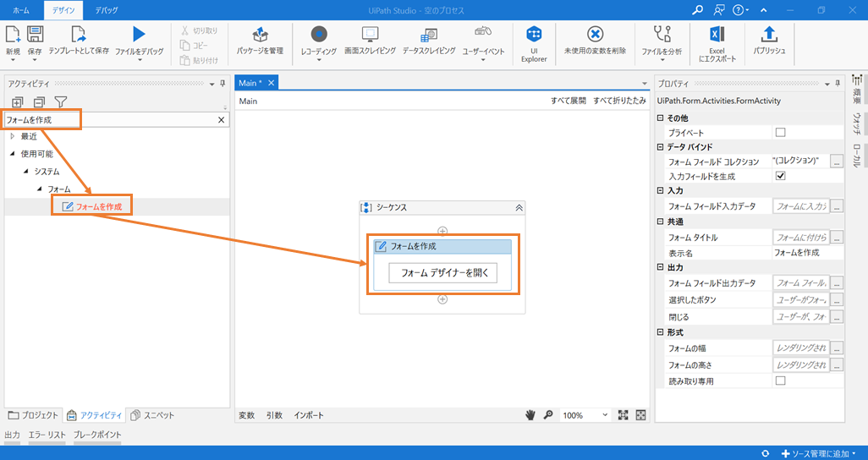Toggle the プライベート checkbox
Viewport: 868px width, 460px height.
tap(781, 132)
